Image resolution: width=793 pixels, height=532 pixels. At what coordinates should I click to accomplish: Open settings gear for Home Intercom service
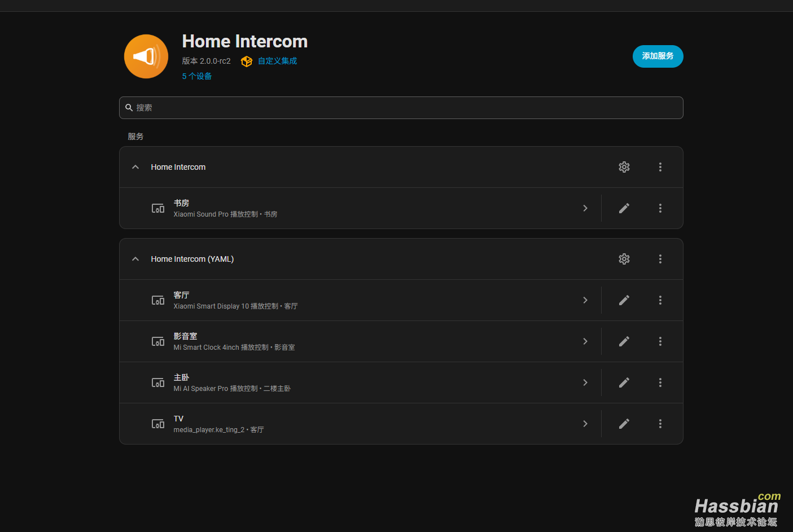[624, 167]
